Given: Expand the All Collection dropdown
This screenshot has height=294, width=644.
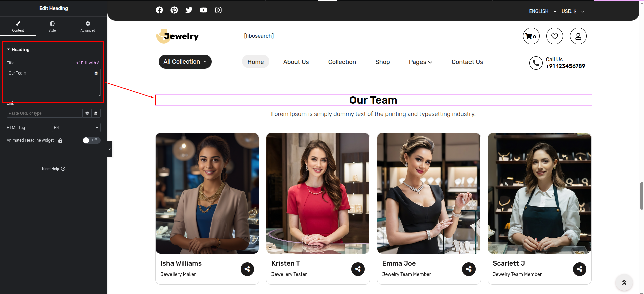Looking at the screenshot, I should tap(185, 62).
